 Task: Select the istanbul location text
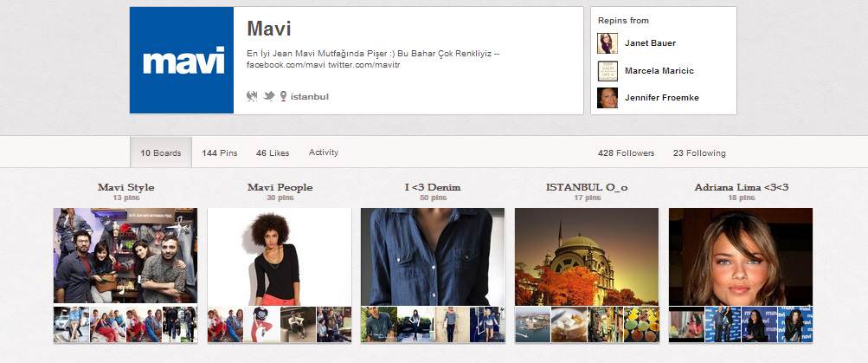coord(310,96)
